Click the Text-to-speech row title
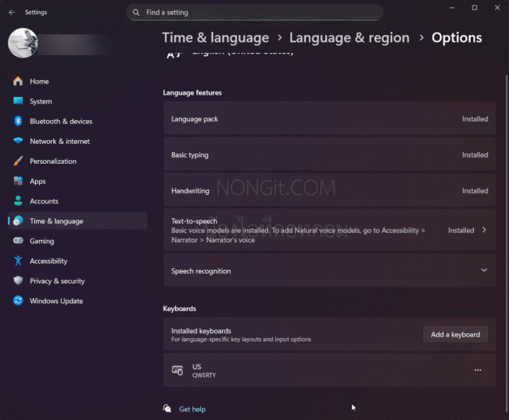 [x=194, y=221]
